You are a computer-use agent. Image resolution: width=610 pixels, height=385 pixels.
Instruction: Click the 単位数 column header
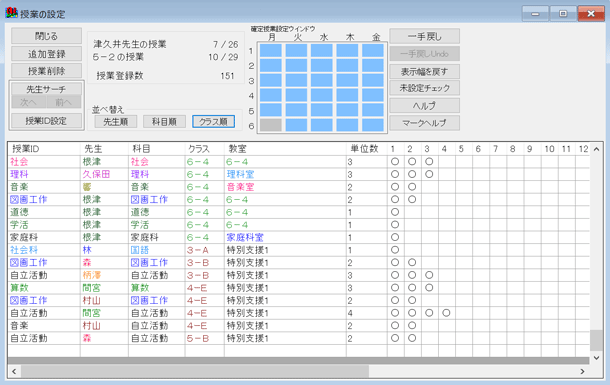pos(367,149)
